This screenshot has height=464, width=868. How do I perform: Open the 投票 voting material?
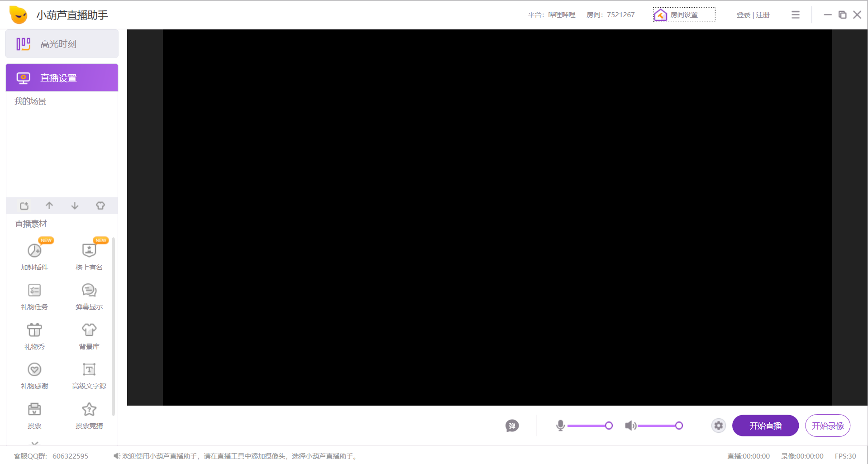(x=34, y=416)
